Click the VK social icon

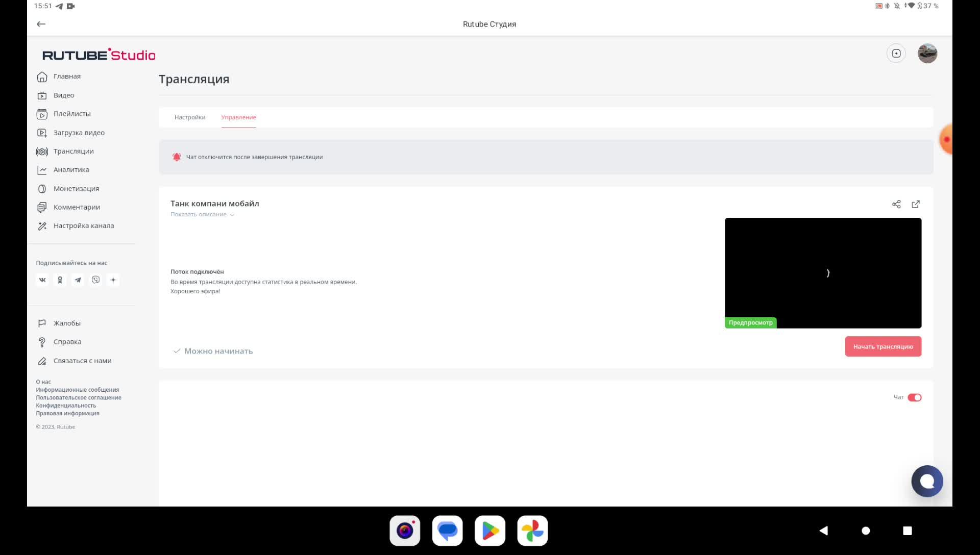coord(42,280)
